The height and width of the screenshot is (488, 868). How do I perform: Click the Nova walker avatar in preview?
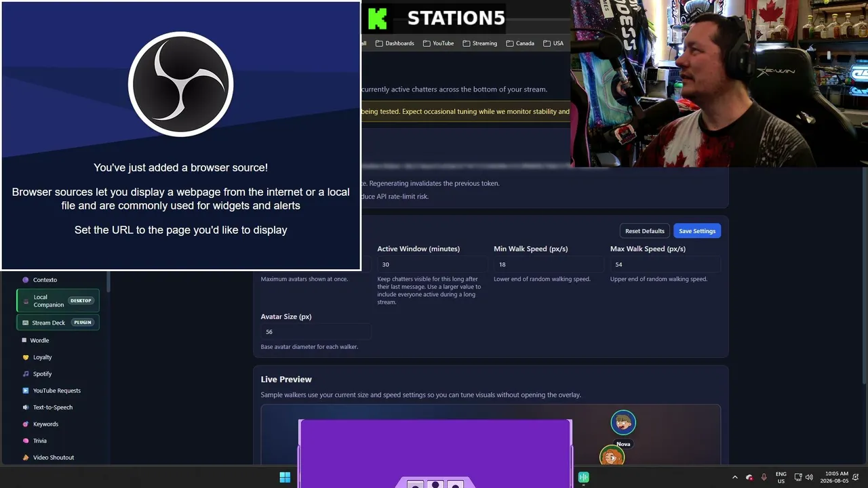point(623,423)
